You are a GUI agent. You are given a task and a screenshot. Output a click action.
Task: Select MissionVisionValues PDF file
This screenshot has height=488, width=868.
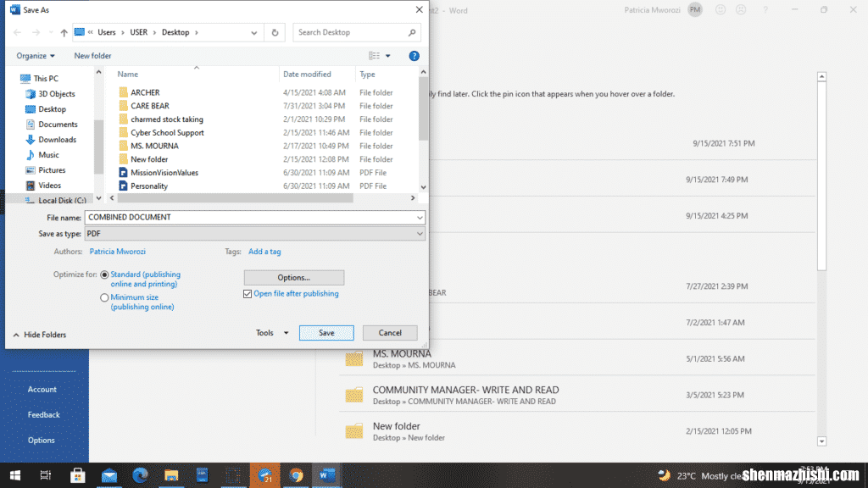[164, 173]
